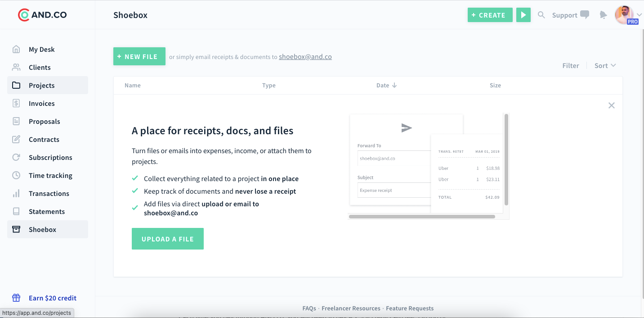Screen dimensions: 644x318
Task: Open Support chat via the speech bubble icon
Action: (584, 15)
